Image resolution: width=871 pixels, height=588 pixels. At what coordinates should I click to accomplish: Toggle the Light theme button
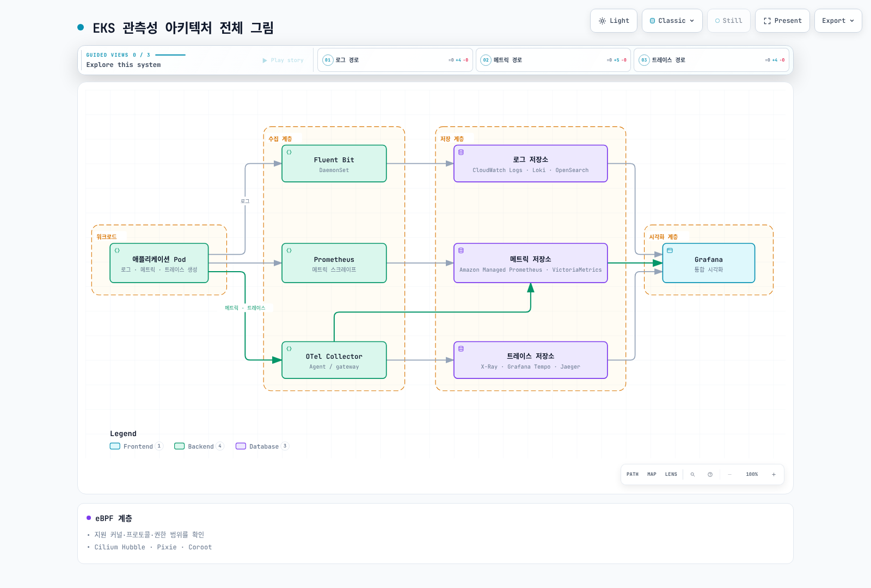(614, 21)
